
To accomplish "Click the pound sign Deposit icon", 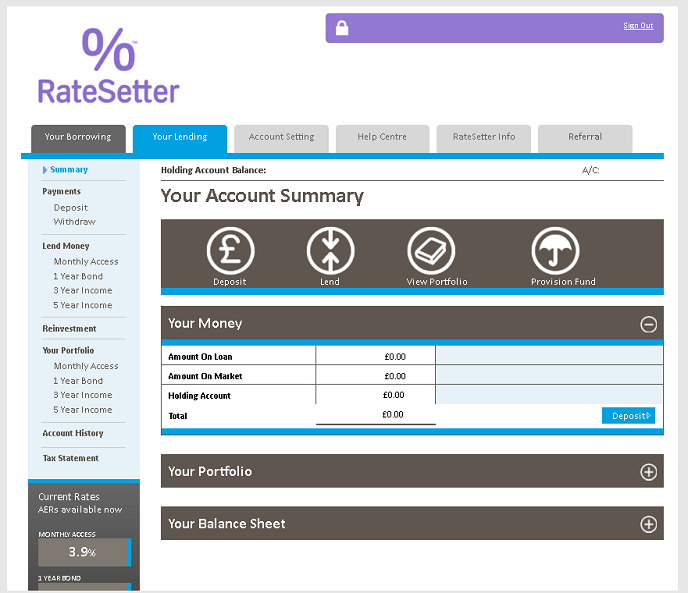I will click(230, 251).
